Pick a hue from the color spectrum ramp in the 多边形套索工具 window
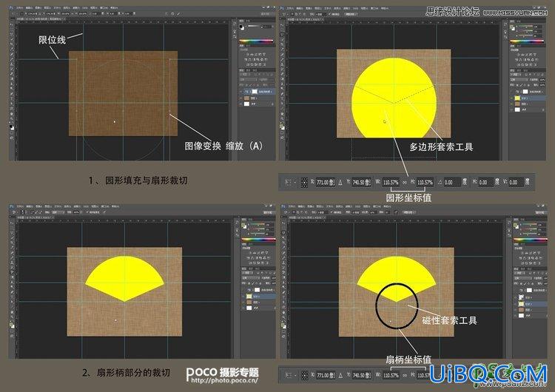 [526, 41]
